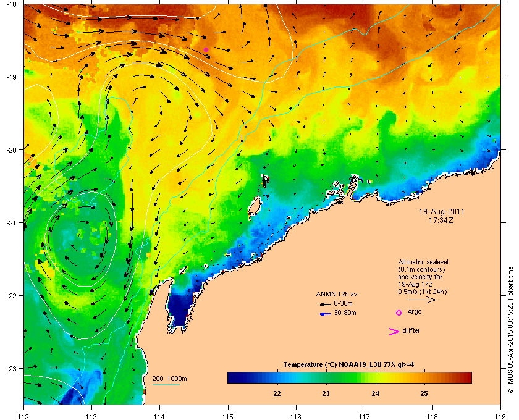Click the blue 30-80m arrow legend symbol
Image resolution: width=519 pixels, height=420 pixels.
pyautogui.click(x=325, y=314)
